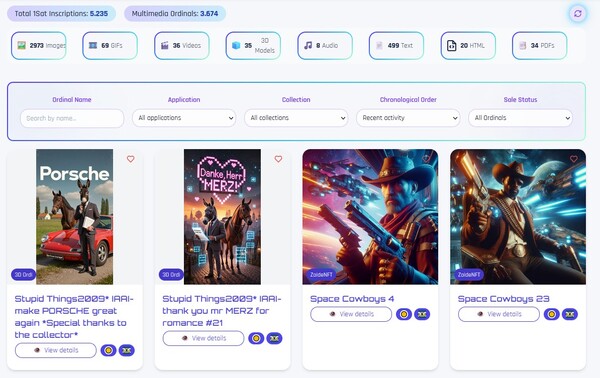
Task: Filter by 35 3D Models category
Action: 253,46
